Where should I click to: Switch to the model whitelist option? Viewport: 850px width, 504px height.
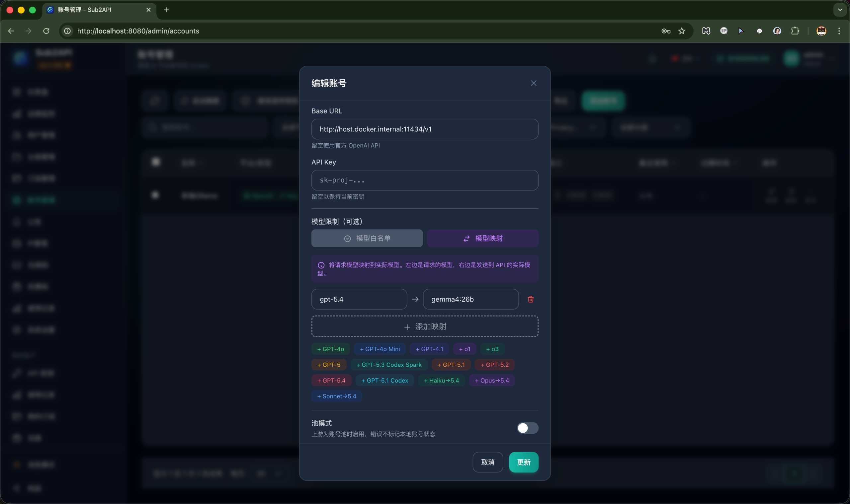click(367, 239)
